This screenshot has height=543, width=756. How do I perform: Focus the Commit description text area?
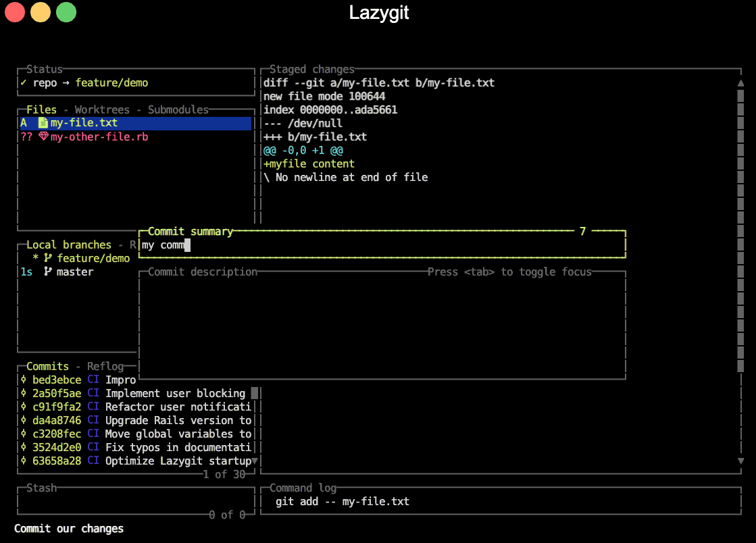point(382,326)
